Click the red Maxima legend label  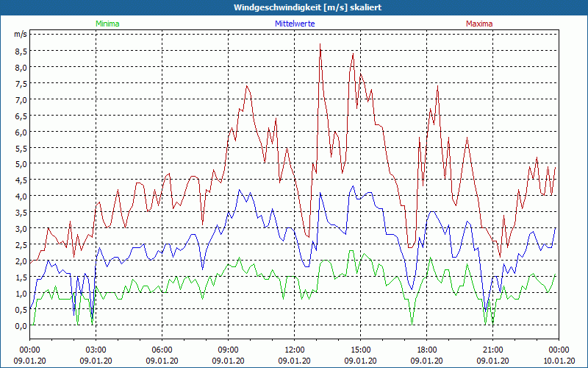point(479,24)
